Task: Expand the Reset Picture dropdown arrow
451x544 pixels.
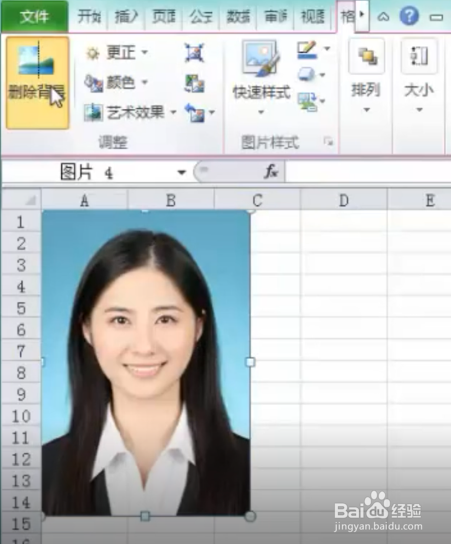Action: point(211,112)
